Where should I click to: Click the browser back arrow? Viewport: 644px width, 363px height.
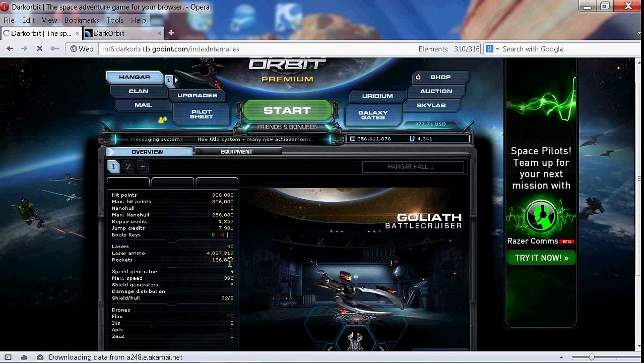tap(10, 49)
